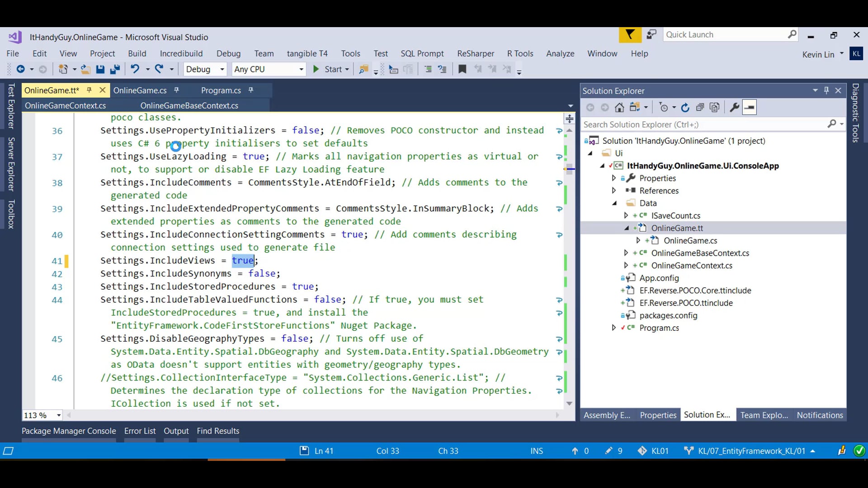
Task: Open the 113 % zoom level combo
Action: (x=59, y=415)
